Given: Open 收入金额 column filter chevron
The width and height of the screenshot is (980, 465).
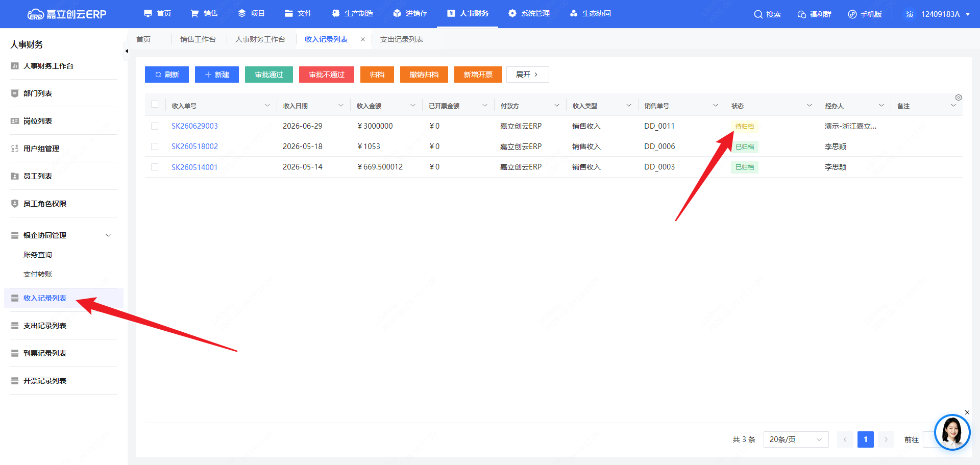Looking at the screenshot, I should [413, 106].
